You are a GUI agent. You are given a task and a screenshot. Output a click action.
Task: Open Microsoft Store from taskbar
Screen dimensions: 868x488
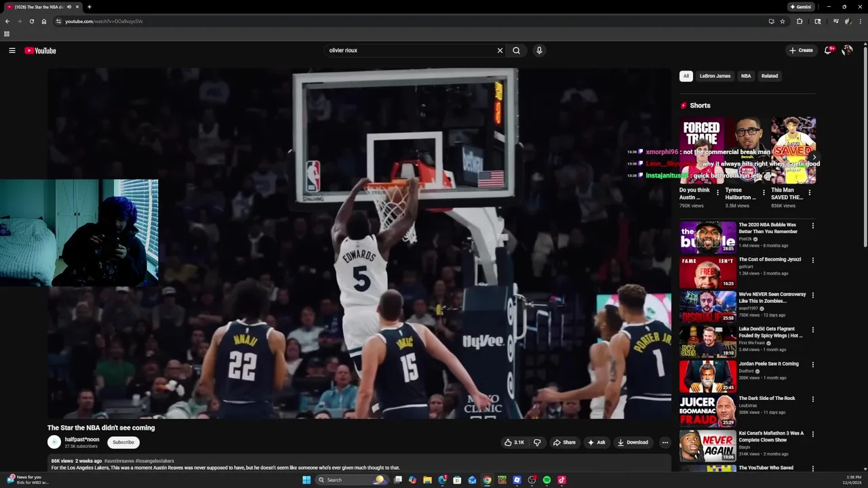pos(457,480)
